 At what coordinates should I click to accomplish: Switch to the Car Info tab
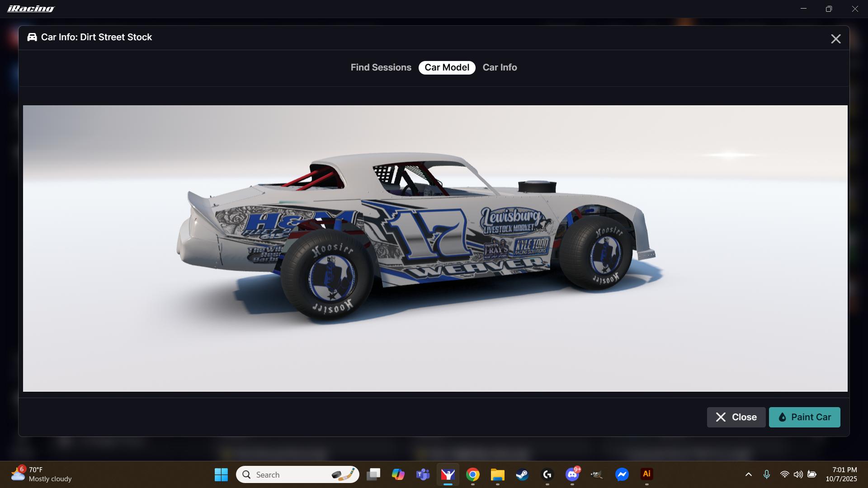(x=500, y=67)
